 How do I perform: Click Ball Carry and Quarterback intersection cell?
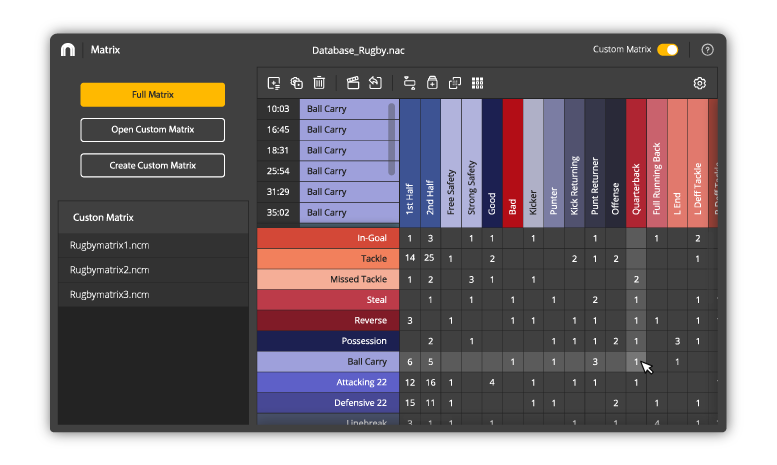point(636,362)
